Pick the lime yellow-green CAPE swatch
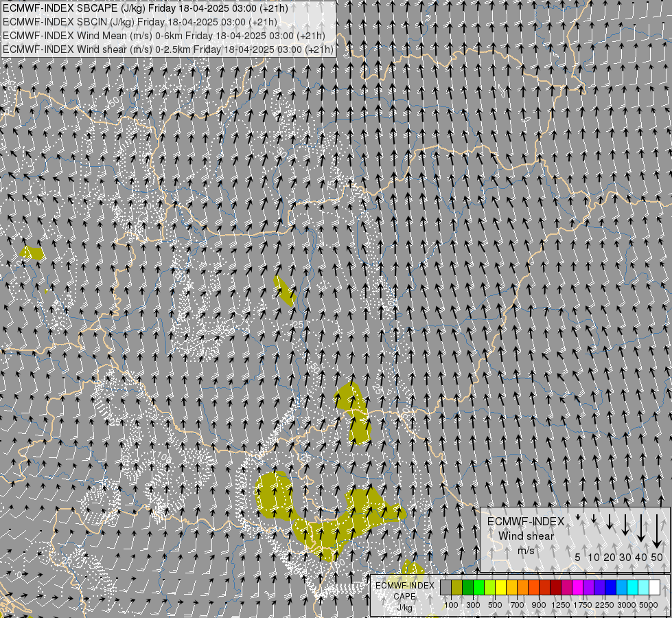This screenshot has height=618, width=672. click(x=489, y=588)
